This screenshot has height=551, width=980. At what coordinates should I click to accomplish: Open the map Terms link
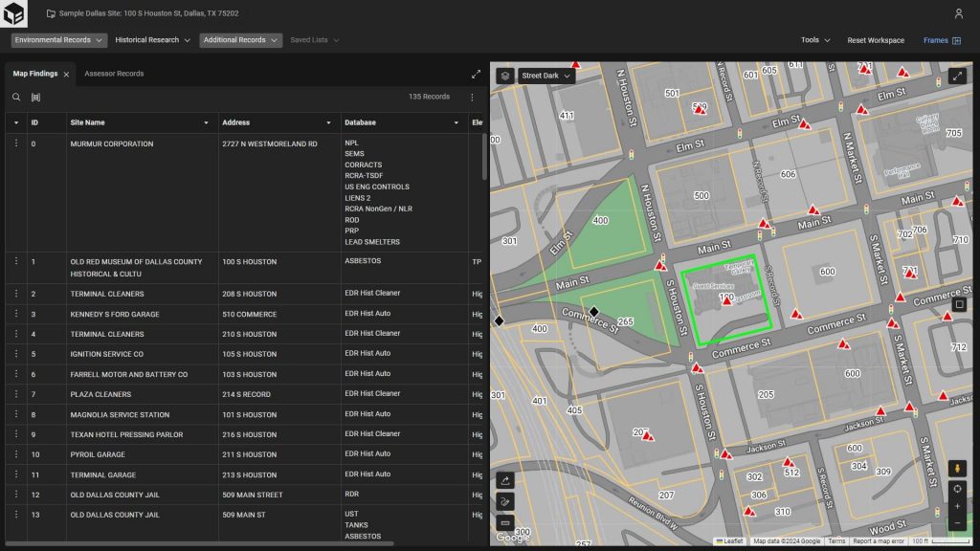click(836, 541)
